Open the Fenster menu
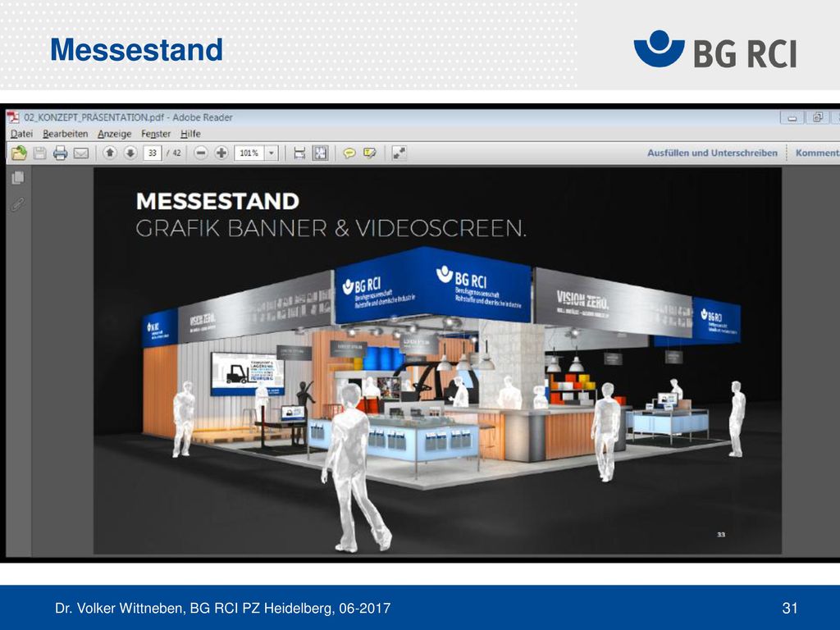Screen dimensions: 840x630 156,134
